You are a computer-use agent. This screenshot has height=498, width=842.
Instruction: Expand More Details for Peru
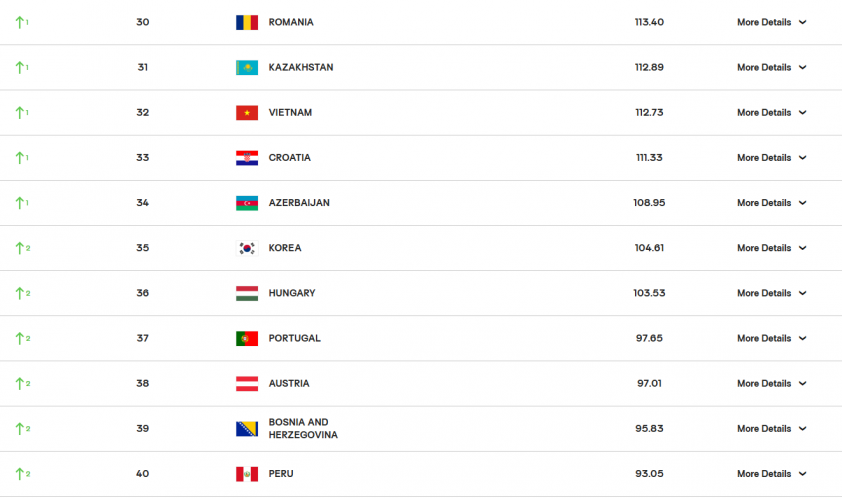771,473
